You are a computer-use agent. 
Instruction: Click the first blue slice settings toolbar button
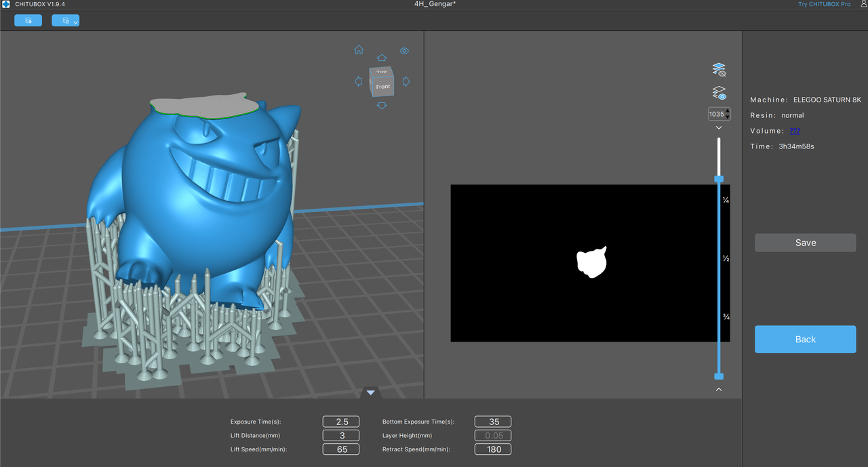pyautogui.click(x=28, y=21)
